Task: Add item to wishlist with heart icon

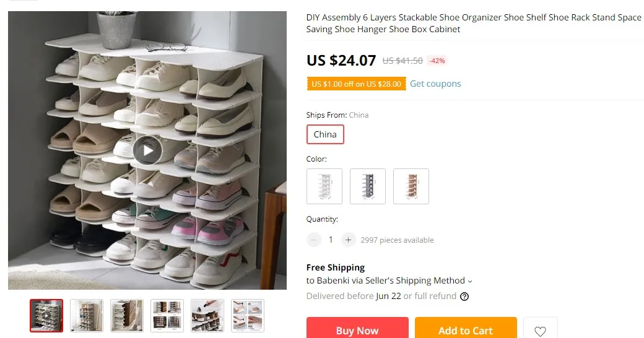Action: click(x=540, y=331)
